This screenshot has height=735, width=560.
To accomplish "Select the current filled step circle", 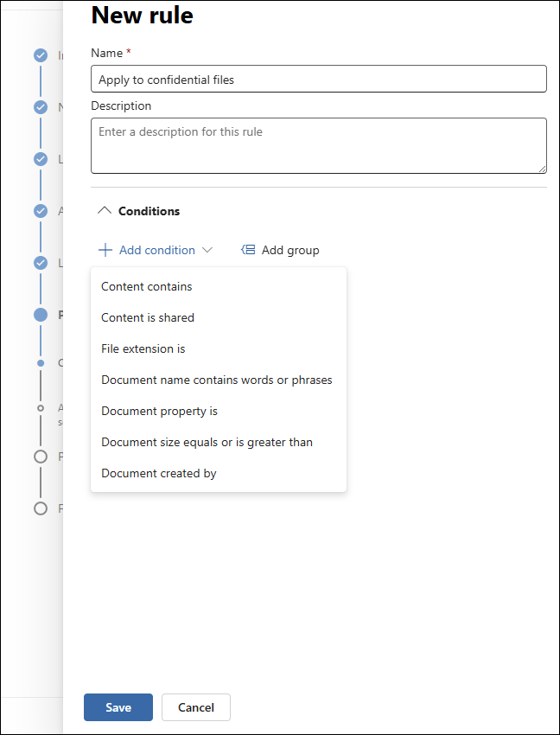I will tap(41, 315).
